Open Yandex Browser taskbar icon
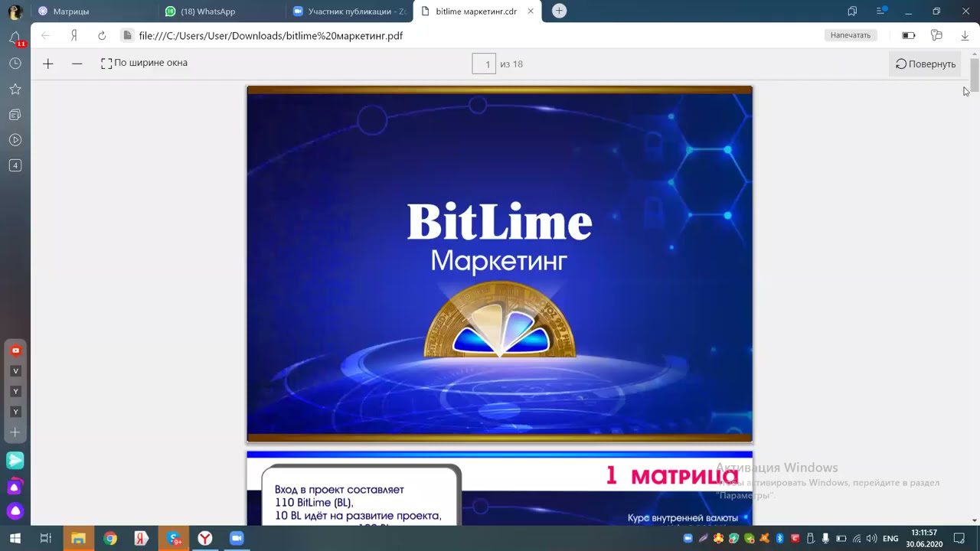Viewport: 980px width, 551px height. 205,539
